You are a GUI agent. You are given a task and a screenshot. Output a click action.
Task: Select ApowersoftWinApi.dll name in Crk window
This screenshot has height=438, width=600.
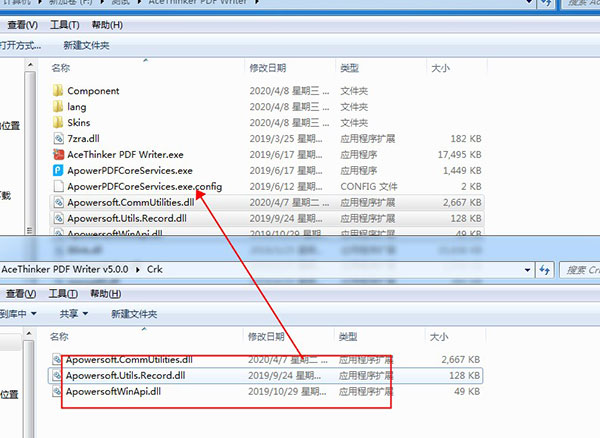click(x=113, y=392)
